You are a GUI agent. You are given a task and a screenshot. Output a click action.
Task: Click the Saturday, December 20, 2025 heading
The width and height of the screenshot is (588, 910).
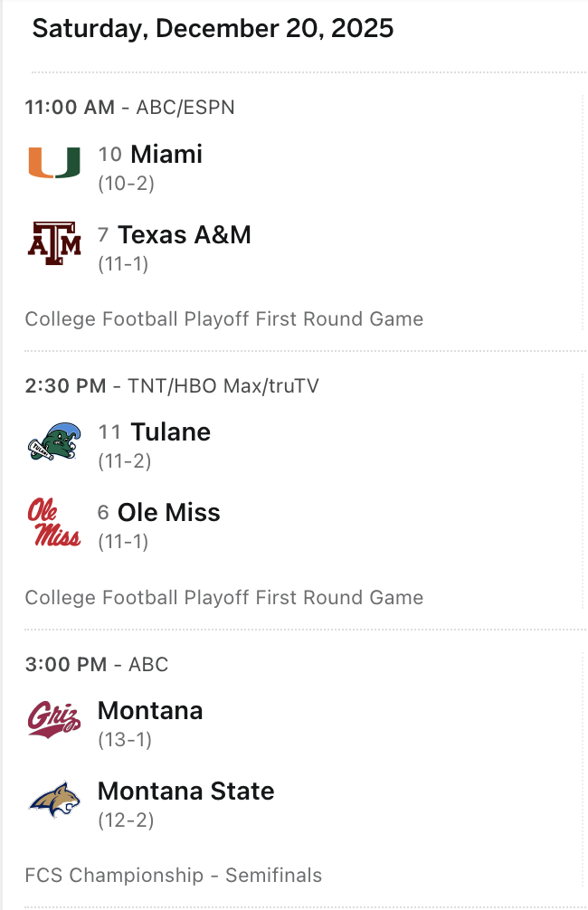point(213,28)
